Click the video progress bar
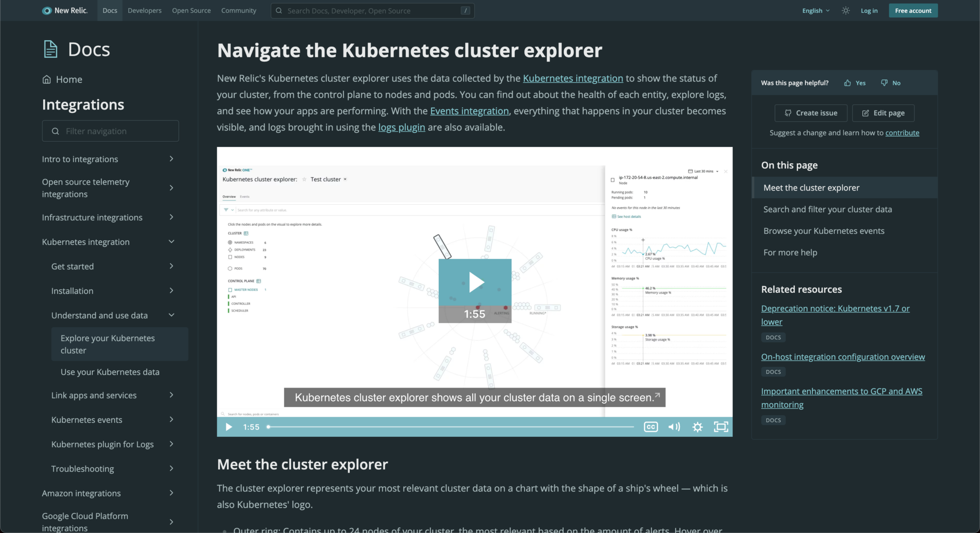 point(451,427)
